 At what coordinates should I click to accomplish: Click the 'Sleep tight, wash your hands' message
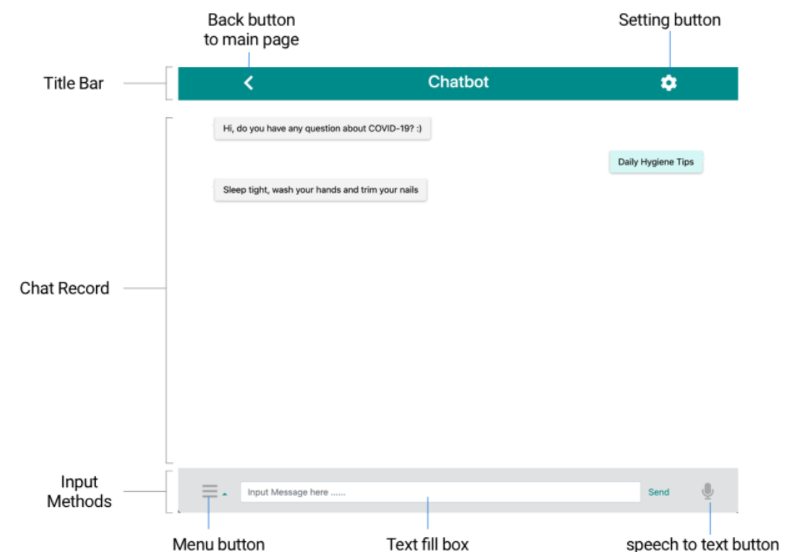point(320,190)
